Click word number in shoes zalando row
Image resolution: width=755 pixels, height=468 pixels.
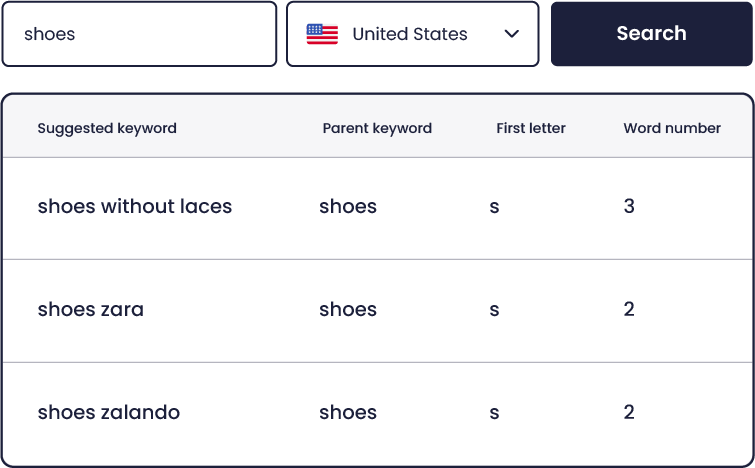click(629, 412)
